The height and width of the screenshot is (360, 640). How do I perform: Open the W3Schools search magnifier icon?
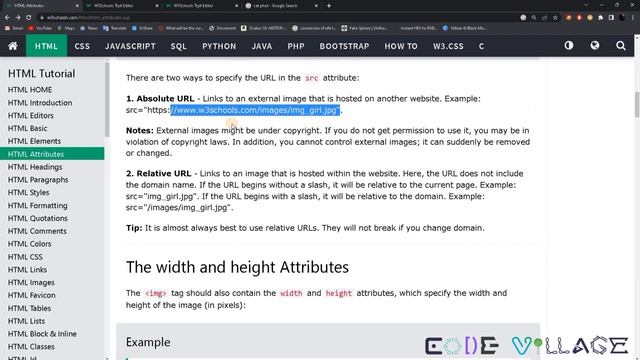click(x=620, y=46)
